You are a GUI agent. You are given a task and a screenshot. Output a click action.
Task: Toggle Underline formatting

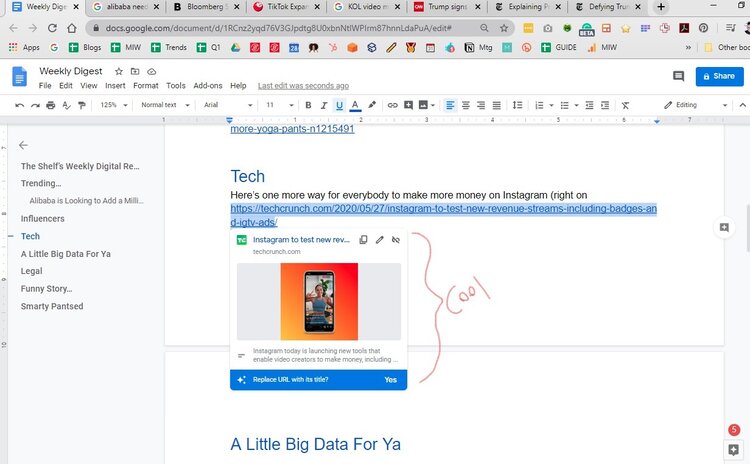click(339, 105)
